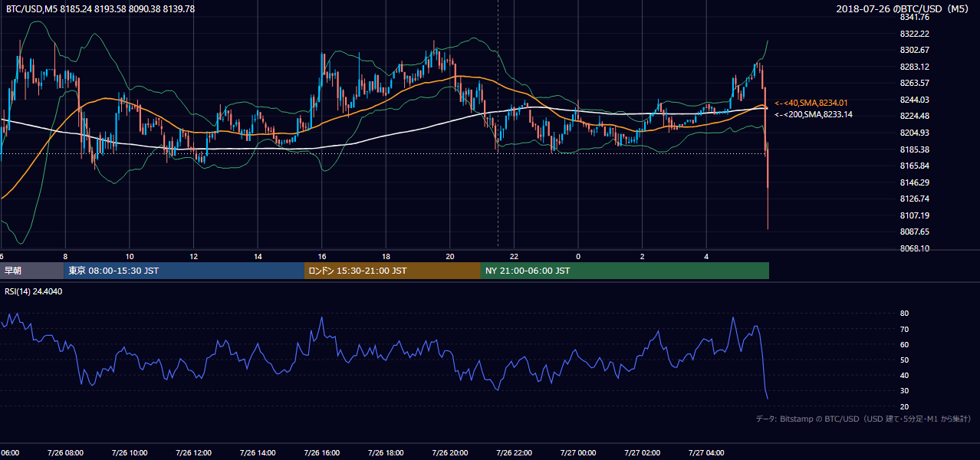
Task: Click RSI scale level 30
Action: pyautogui.click(x=904, y=391)
